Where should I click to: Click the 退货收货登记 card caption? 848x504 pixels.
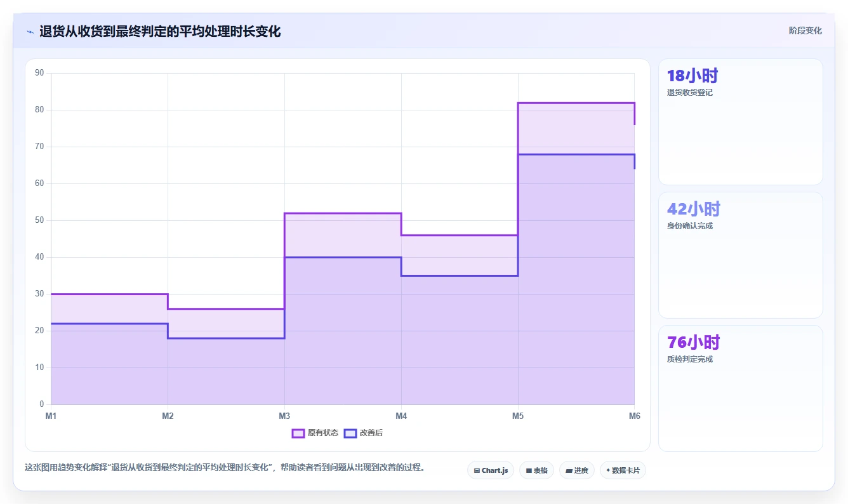[x=690, y=93]
